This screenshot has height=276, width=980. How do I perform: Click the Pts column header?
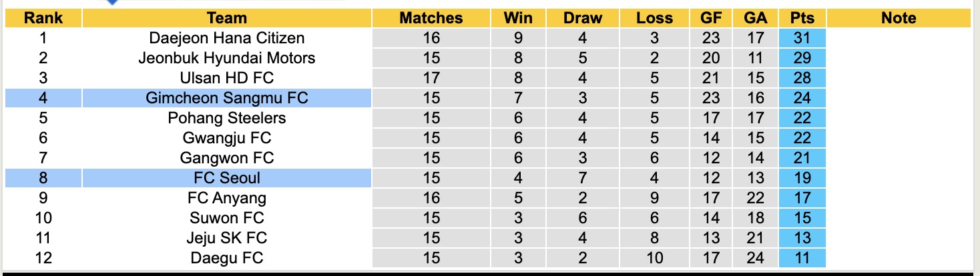[802, 18]
